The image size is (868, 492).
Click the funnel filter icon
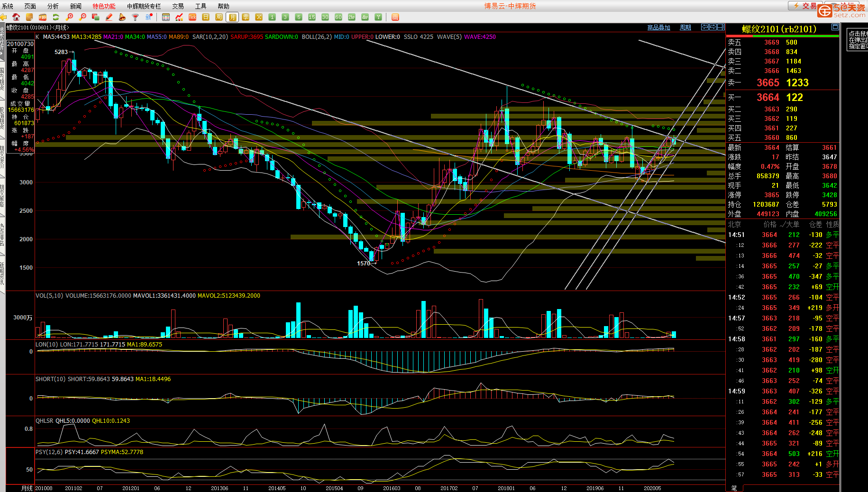click(x=136, y=17)
